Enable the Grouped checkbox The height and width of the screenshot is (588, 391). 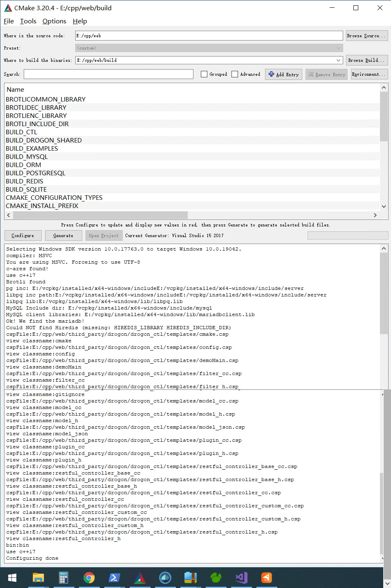(x=204, y=74)
